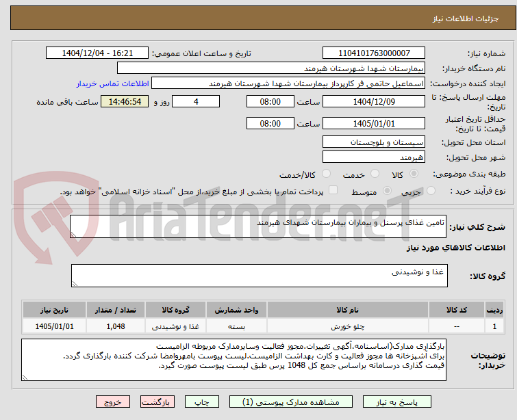Open مشاهده مدارک پیوستی attachments button
Viewport: 517px width, 420px height.
(291, 402)
